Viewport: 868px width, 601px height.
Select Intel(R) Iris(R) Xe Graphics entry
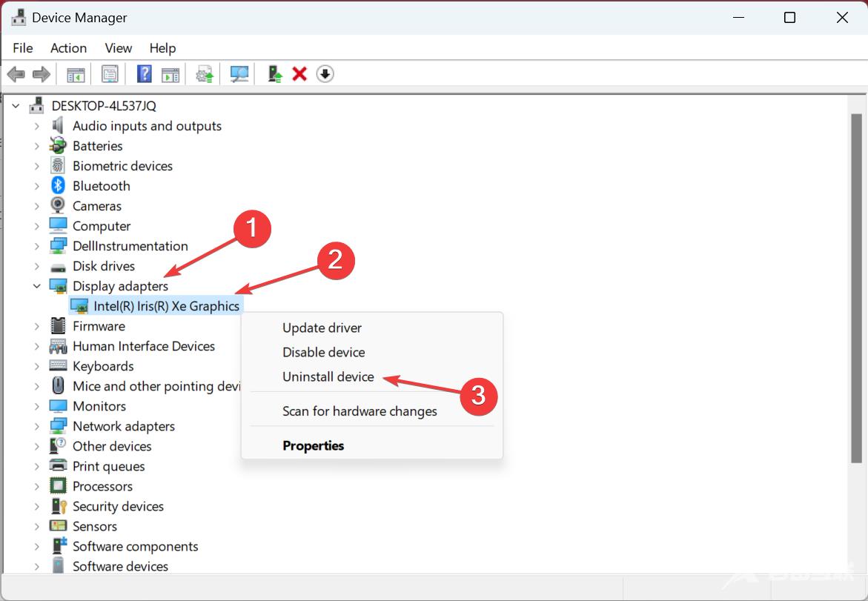tap(166, 306)
